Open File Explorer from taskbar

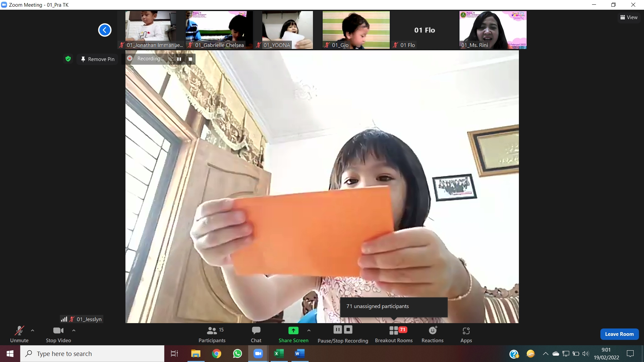pos(196,354)
